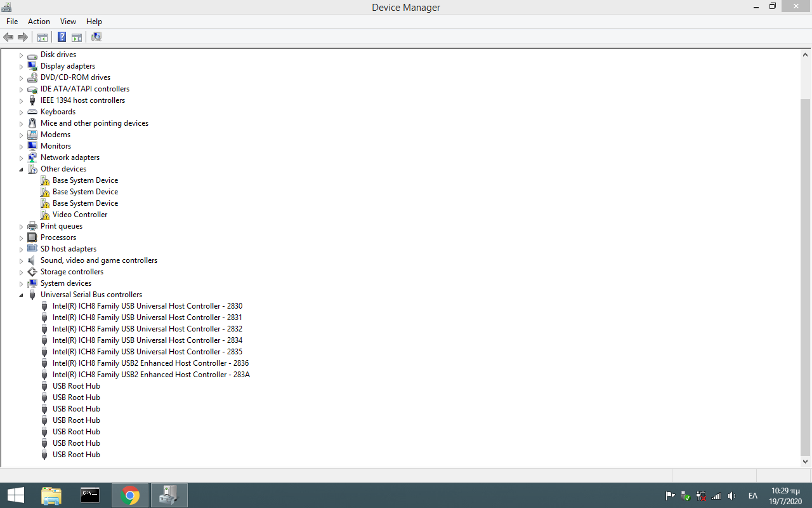Expand the System devices node
812x508 pixels.
click(21, 284)
